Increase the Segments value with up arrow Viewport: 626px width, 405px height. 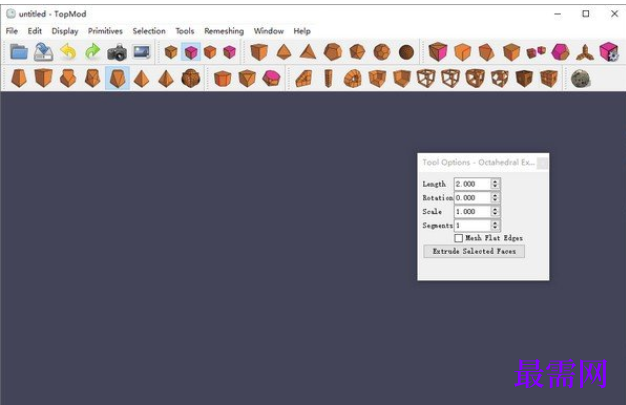[495, 223]
